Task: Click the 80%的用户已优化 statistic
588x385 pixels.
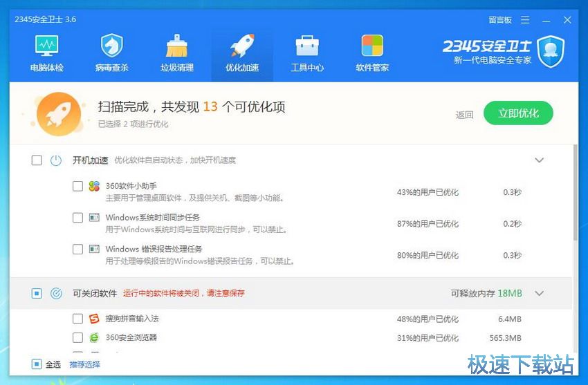Action: 428,255
